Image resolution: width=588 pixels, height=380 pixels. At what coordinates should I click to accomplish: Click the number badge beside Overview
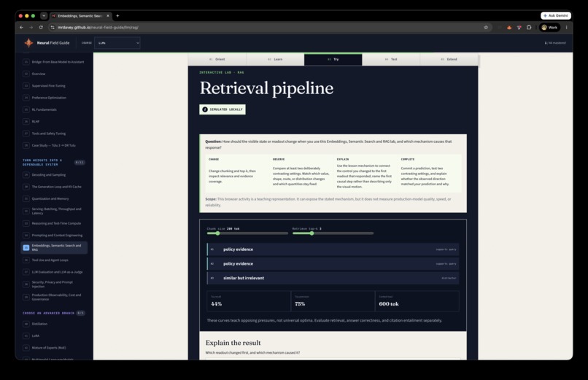[x=26, y=74]
